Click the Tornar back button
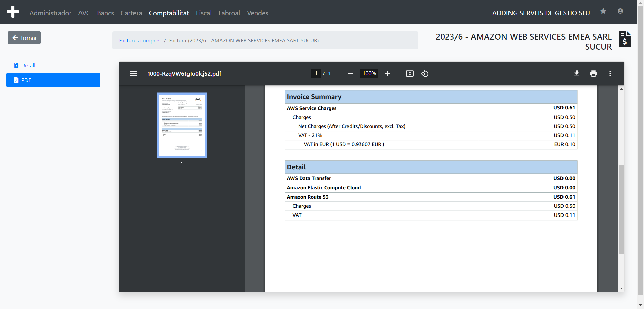644x309 pixels. 24,38
